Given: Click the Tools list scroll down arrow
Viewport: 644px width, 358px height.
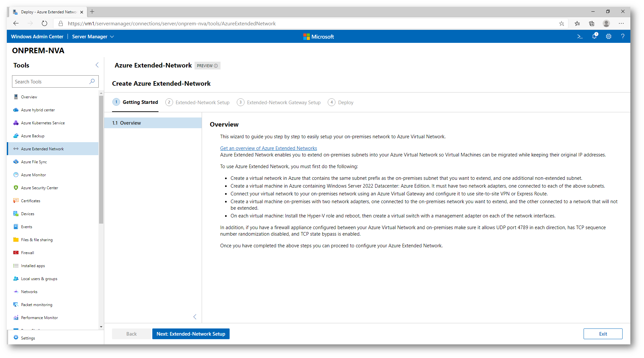Looking at the screenshot, I should (x=101, y=327).
